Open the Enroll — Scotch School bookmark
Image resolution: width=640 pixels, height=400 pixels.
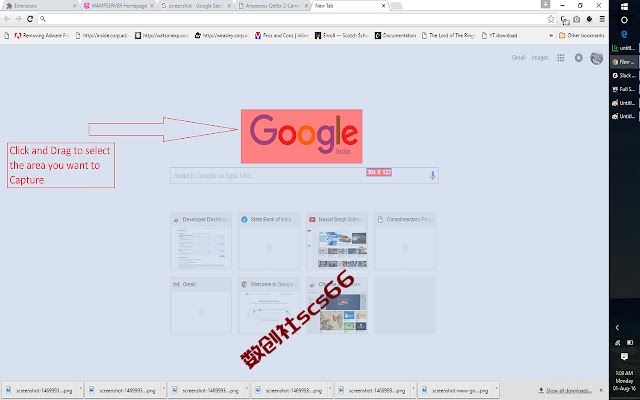coord(341,36)
